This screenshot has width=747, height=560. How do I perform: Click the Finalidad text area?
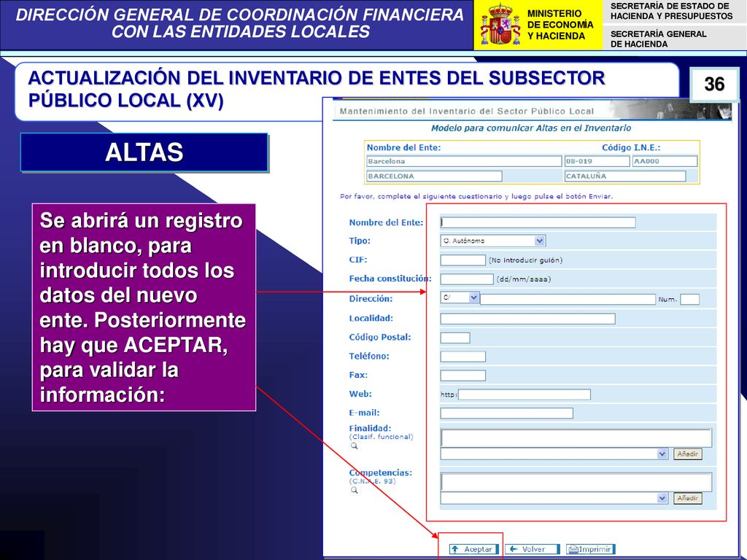(576, 437)
